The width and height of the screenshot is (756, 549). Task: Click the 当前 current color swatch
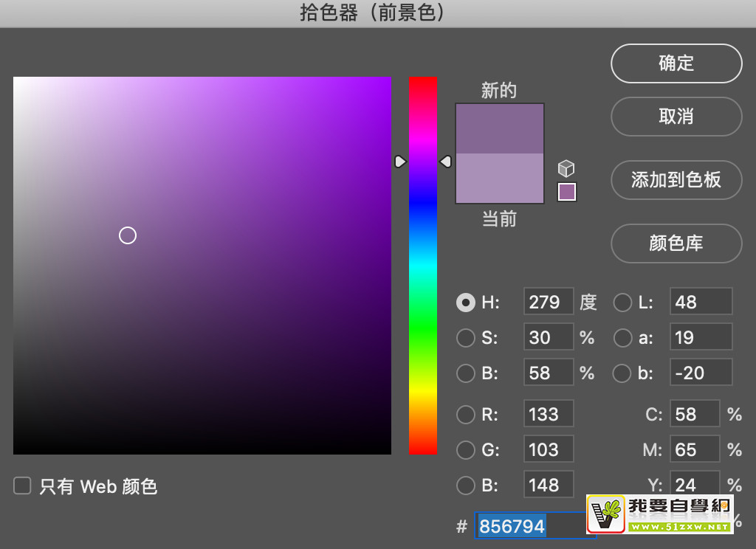[500, 179]
